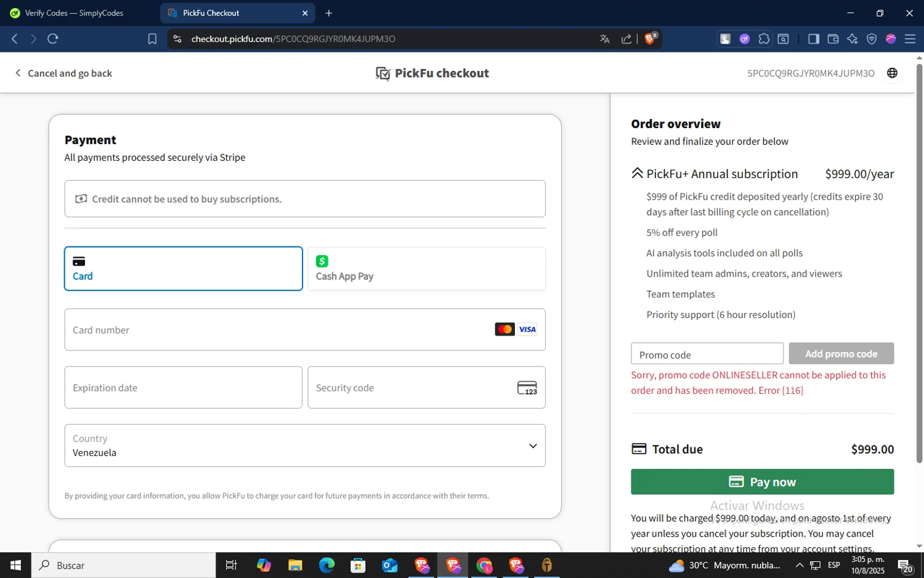Click the ESP keyboard language indicator
The width and height of the screenshot is (924, 578).
pyautogui.click(x=834, y=565)
